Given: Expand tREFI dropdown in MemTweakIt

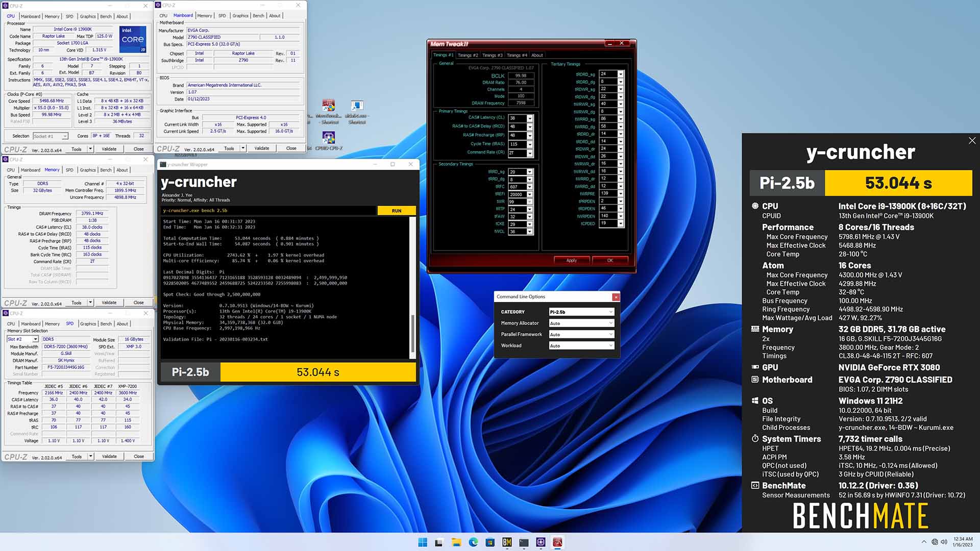Looking at the screenshot, I should 529,194.
